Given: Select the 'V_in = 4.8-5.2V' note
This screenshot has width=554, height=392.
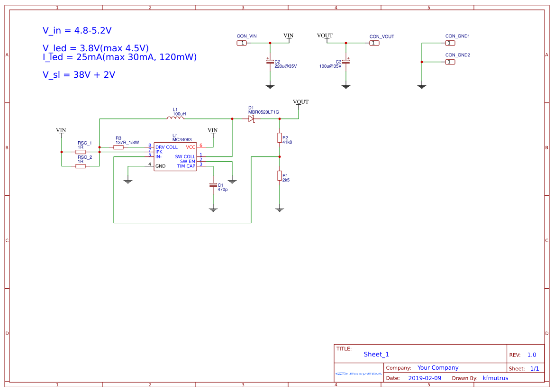Looking at the screenshot, I should pyautogui.click(x=77, y=30).
